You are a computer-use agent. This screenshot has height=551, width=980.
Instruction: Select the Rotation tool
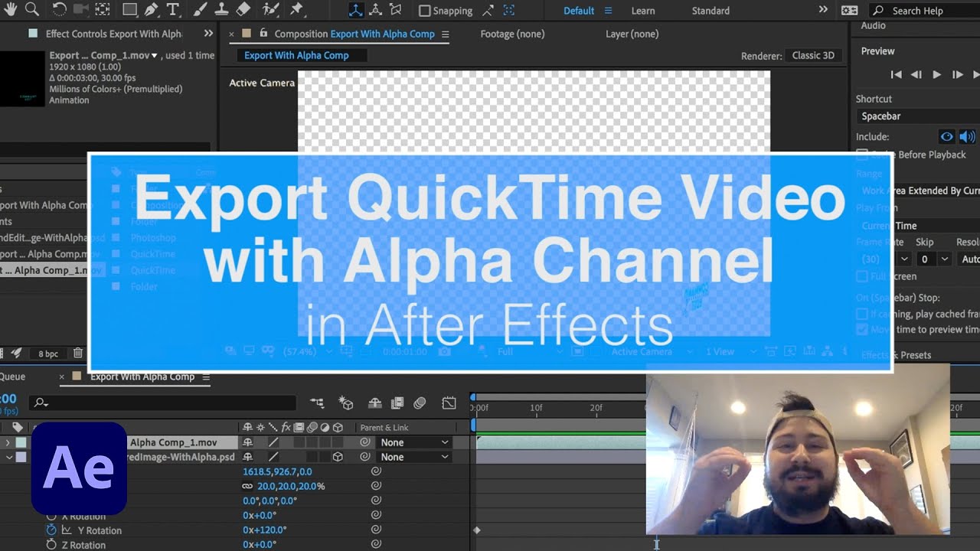pyautogui.click(x=59, y=10)
